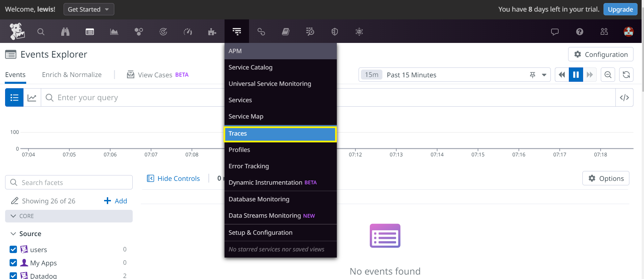Open Profiles menu item
This screenshot has width=644, height=279.
280,150
